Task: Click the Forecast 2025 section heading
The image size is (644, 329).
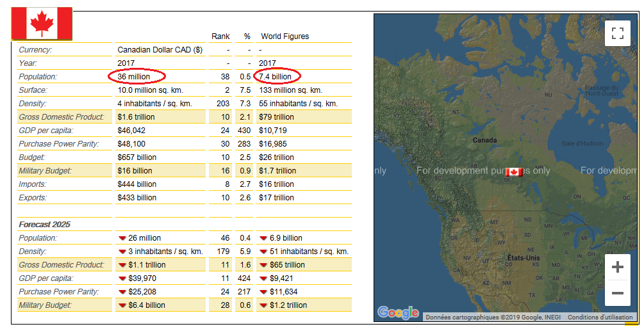Action: tap(44, 225)
